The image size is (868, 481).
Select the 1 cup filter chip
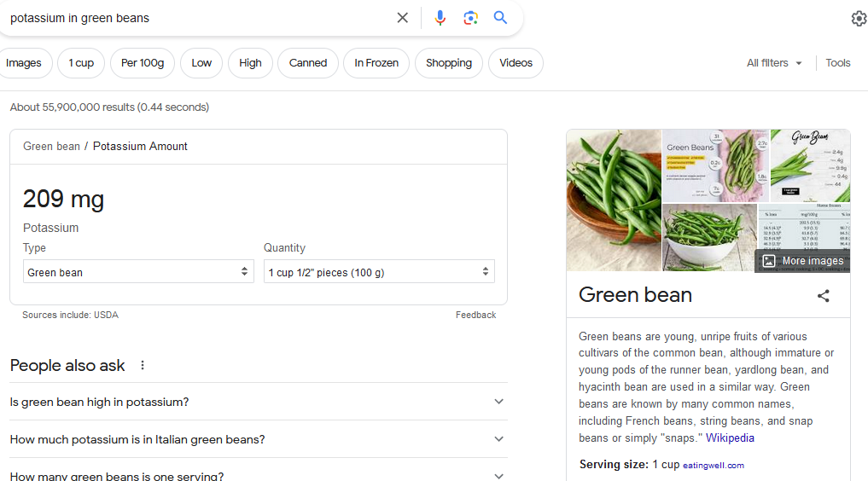[x=81, y=63]
